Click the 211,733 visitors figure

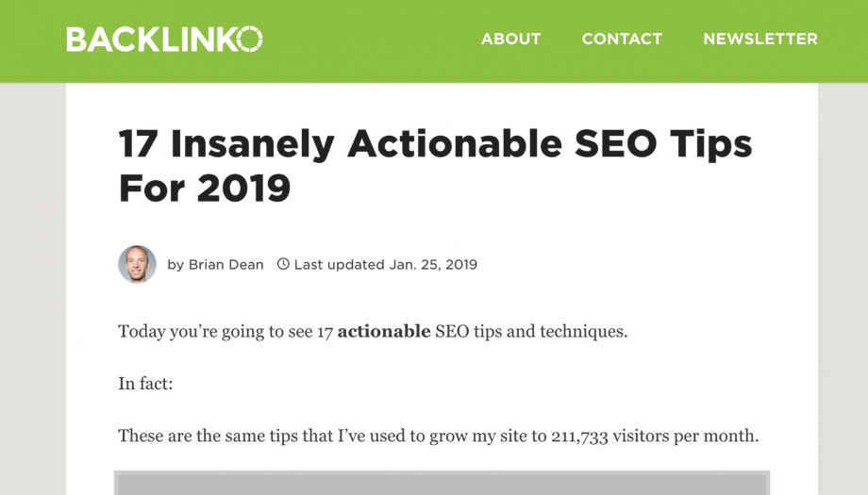[x=579, y=436]
